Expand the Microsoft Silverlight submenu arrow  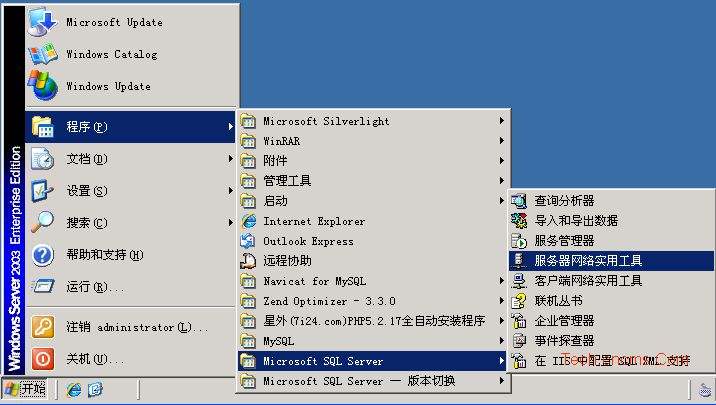coord(501,121)
